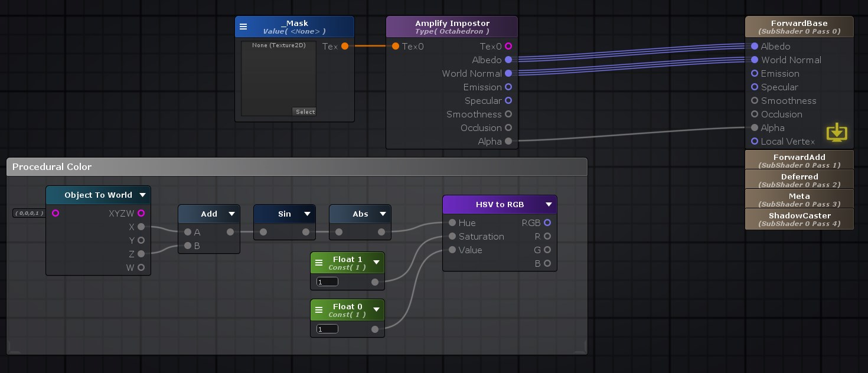Click the Emission input port on ForwardBase
Image resolution: width=868 pixels, height=373 pixels.
point(755,73)
